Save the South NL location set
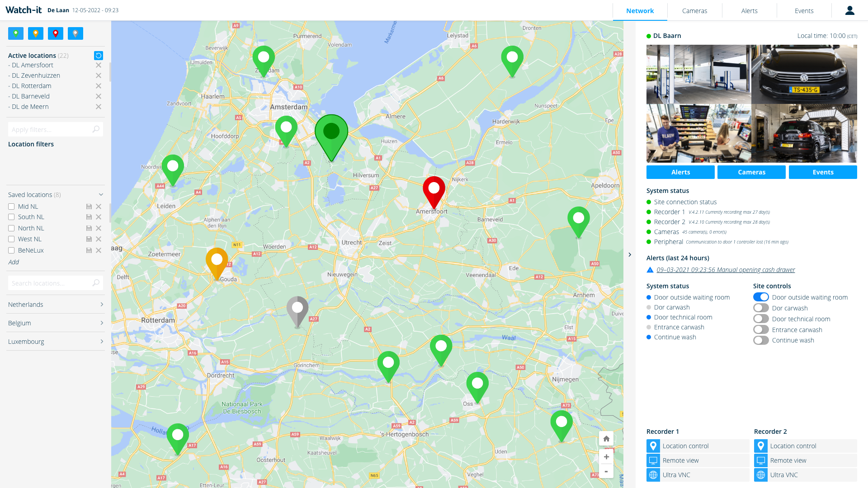868x488 pixels. [89, 217]
